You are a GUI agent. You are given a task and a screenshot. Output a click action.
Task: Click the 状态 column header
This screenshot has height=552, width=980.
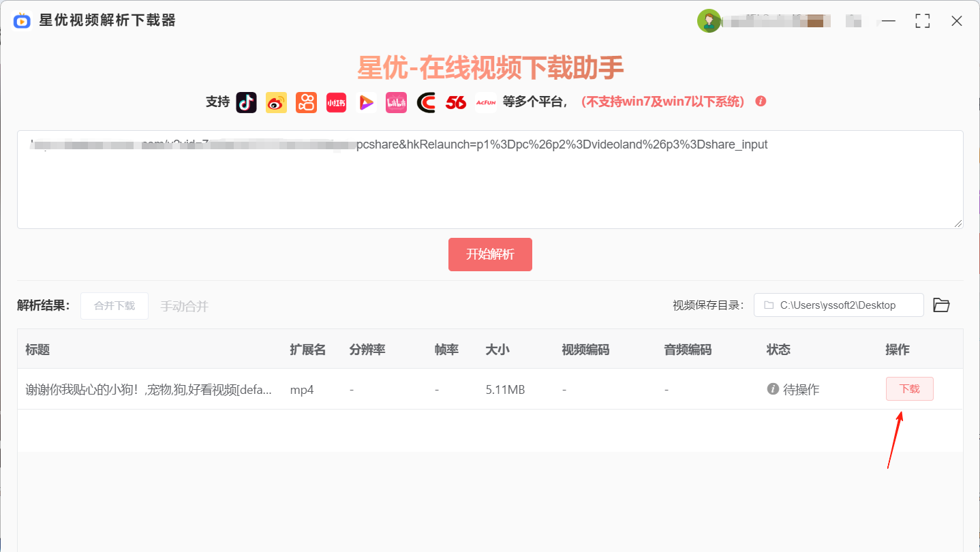778,350
